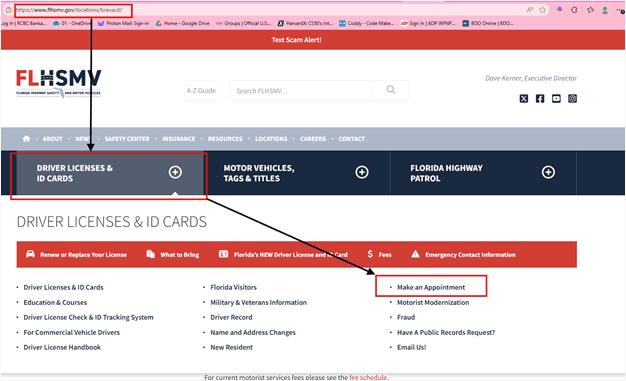Open the HarvardX CS50 bookmark
The height and width of the screenshot is (381, 626).
(x=305, y=23)
